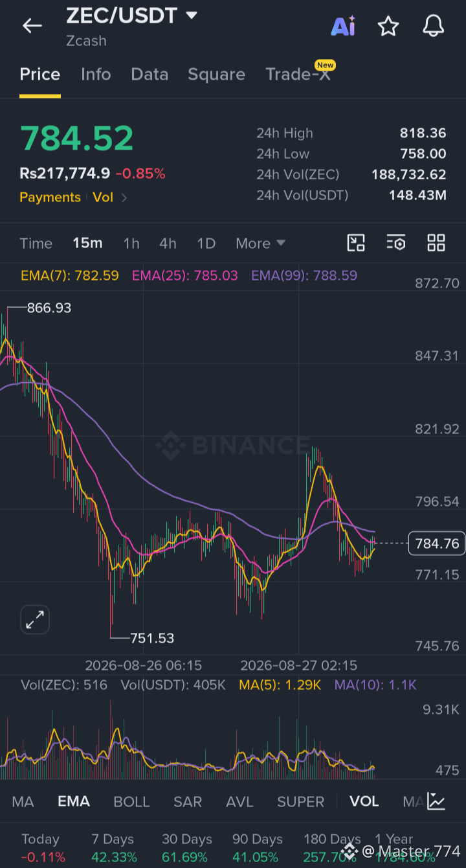Tap the 2026-08-27 02:15 time label
This screenshot has height=868, width=466.
(299, 665)
